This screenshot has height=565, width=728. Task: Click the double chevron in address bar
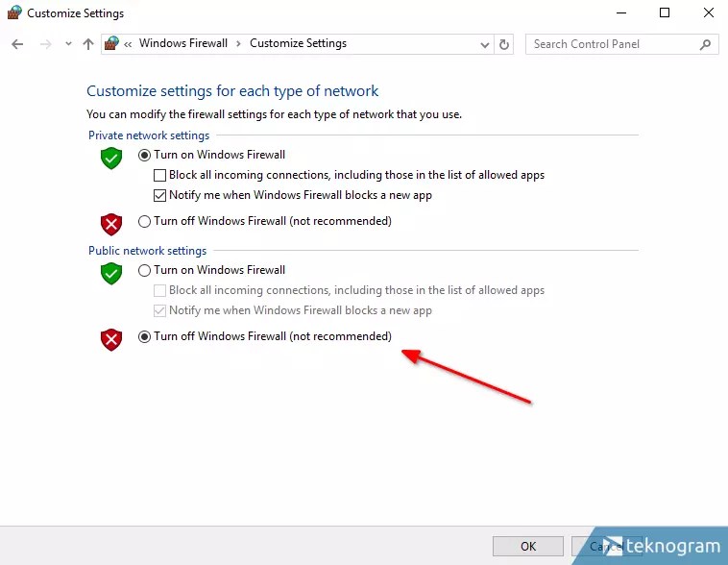pyautogui.click(x=128, y=44)
